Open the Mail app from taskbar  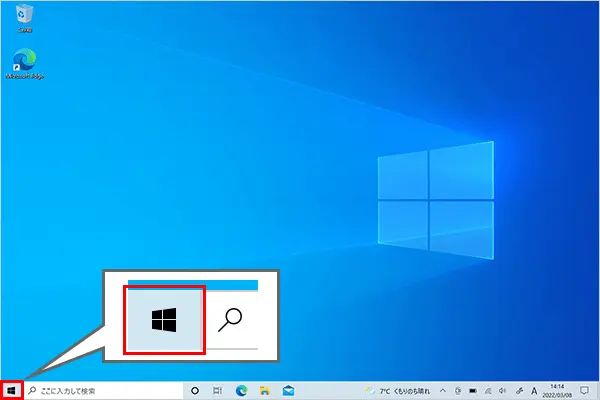288,391
